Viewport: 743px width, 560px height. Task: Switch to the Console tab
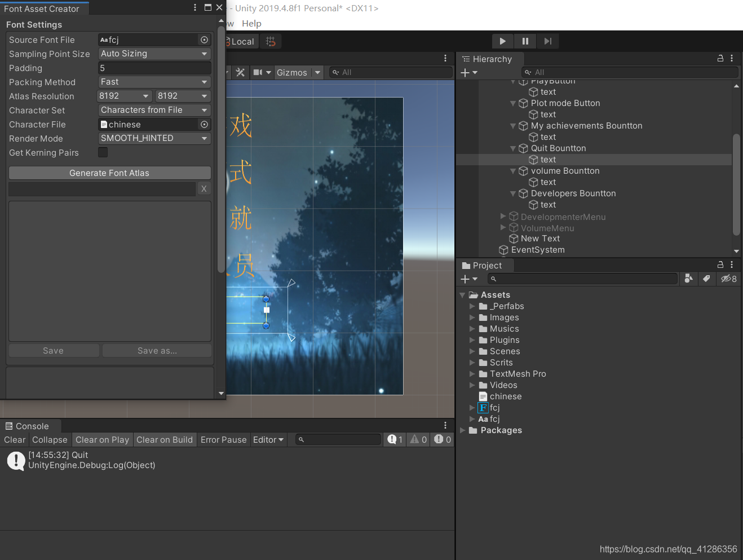(x=31, y=426)
